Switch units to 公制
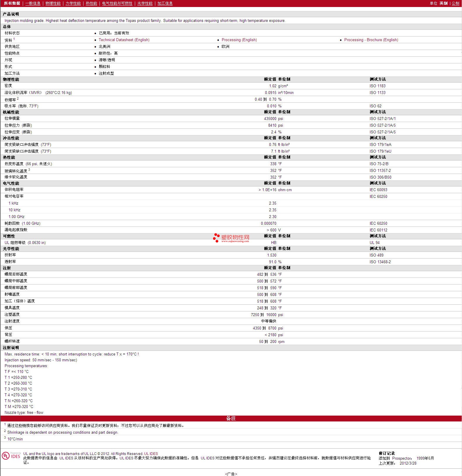The width and height of the screenshot is (462, 476). point(456,3)
